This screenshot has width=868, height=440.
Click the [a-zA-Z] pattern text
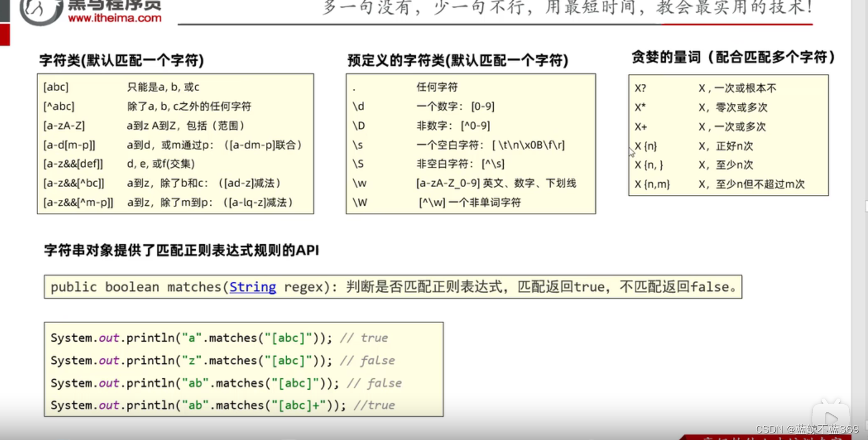64,125
